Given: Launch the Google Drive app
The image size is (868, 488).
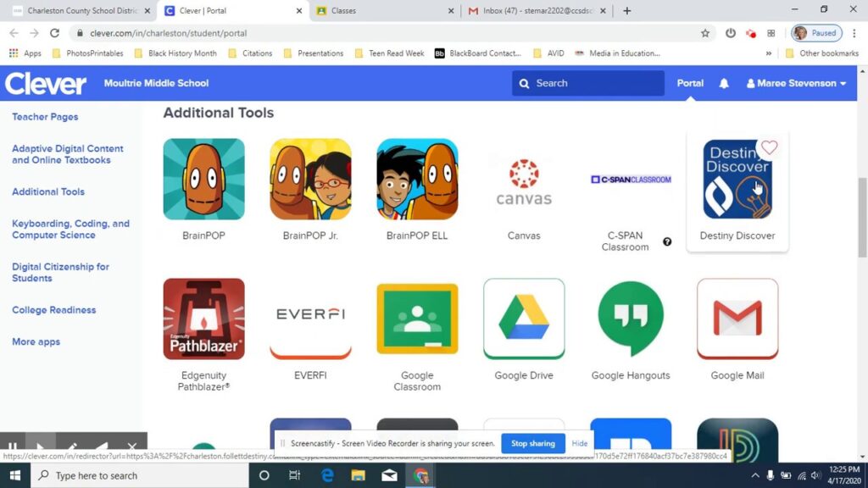Looking at the screenshot, I should click(x=524, y=319).
